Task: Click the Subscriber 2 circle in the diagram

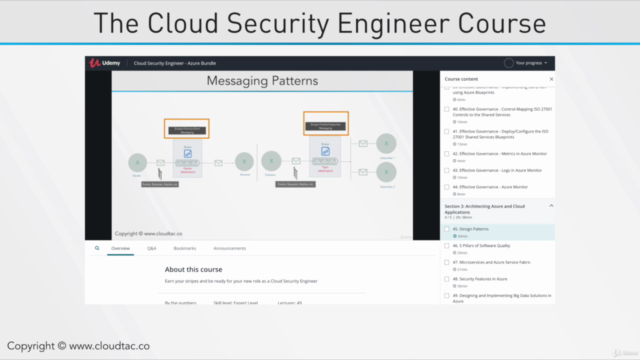Action: tap(386, 172)
